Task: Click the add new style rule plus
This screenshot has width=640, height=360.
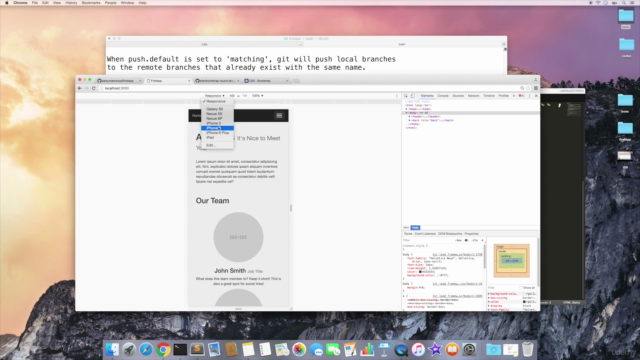Action: pyautogui.click(x=482, y=240)
